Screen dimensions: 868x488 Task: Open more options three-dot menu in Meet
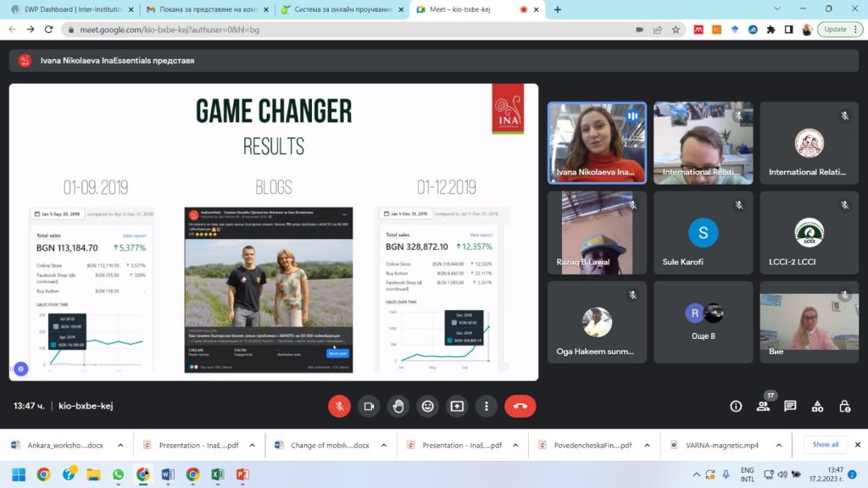click(486, 406)
